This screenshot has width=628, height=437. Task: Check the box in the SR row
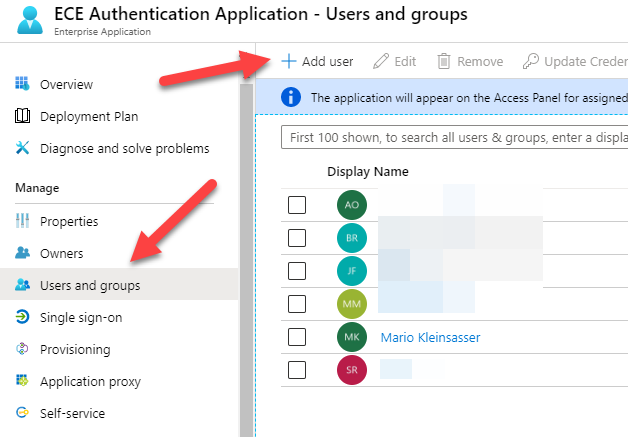click(x=297, y=370)
